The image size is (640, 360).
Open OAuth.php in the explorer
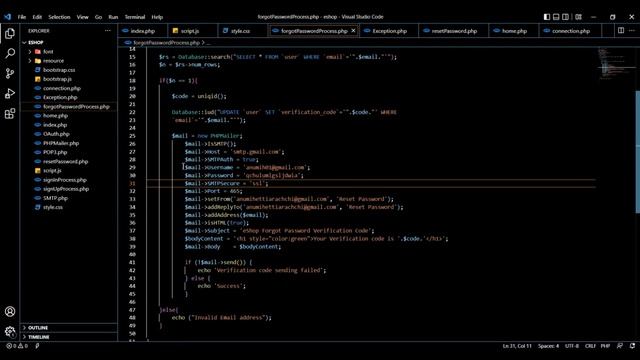[69, 134]
